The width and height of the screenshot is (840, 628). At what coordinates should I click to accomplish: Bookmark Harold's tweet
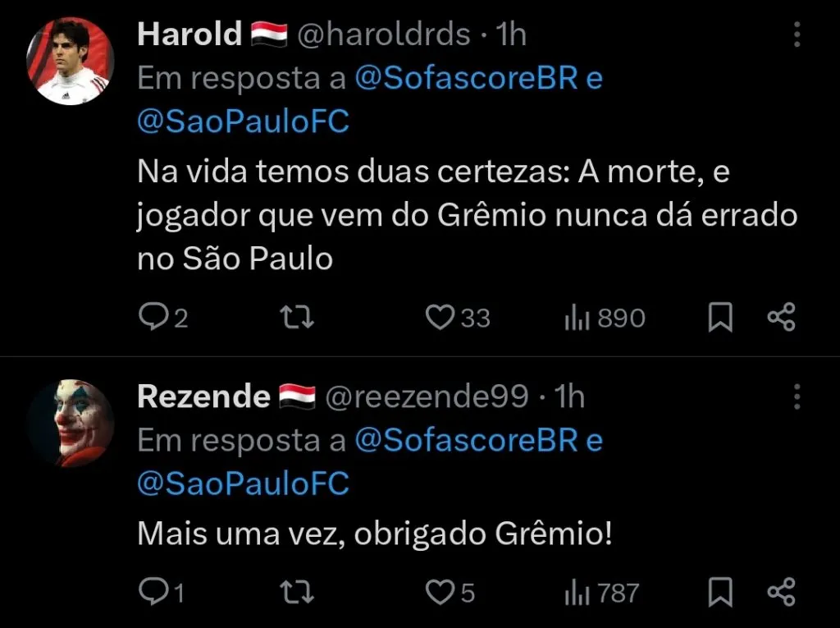click(720, 316)
